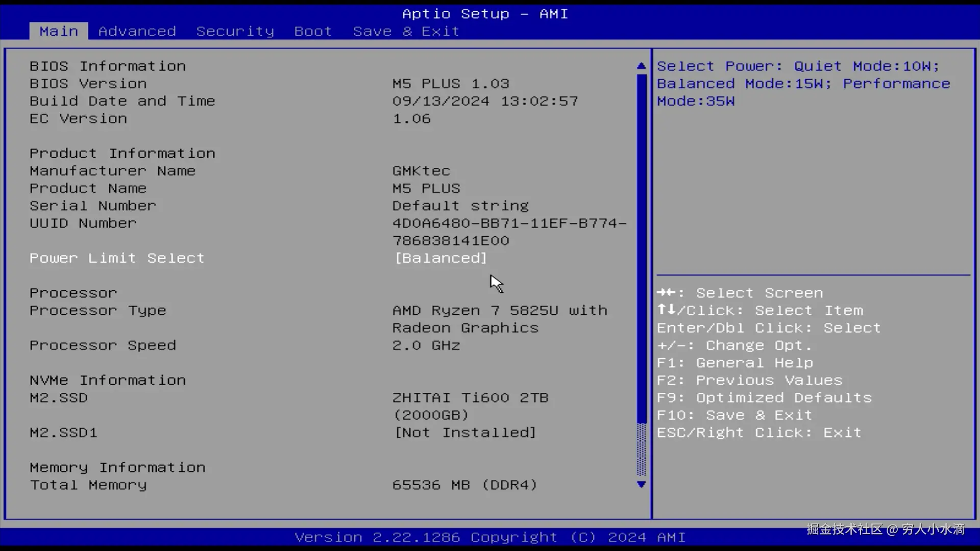Go to the Boot tab
This screenshot has width=980, height=551.
click(313, 31)
